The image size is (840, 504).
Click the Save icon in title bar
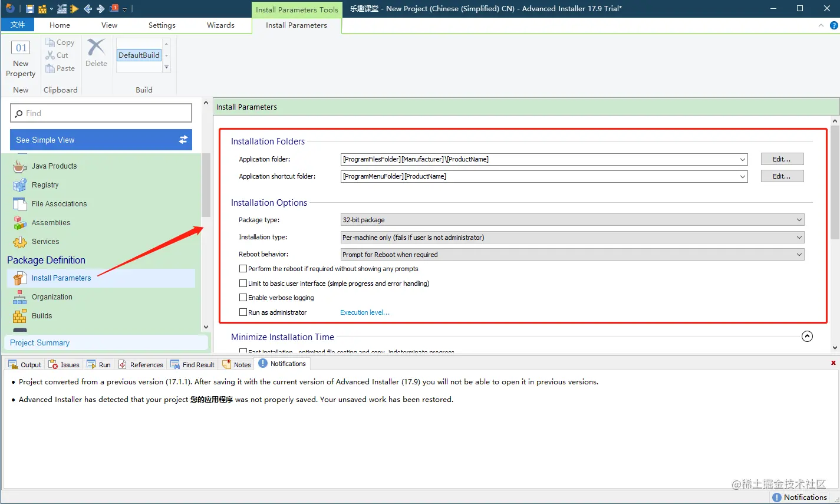point(30,9)
